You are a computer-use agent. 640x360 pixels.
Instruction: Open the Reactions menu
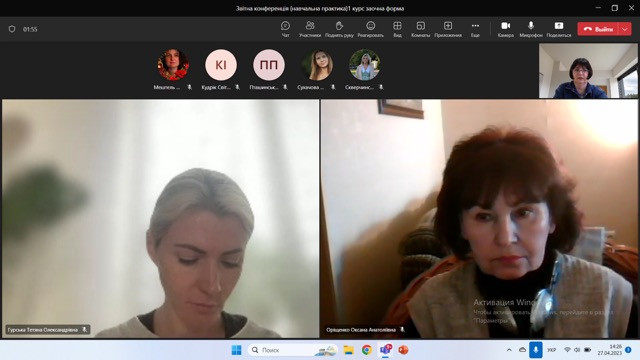click(371, 29)
